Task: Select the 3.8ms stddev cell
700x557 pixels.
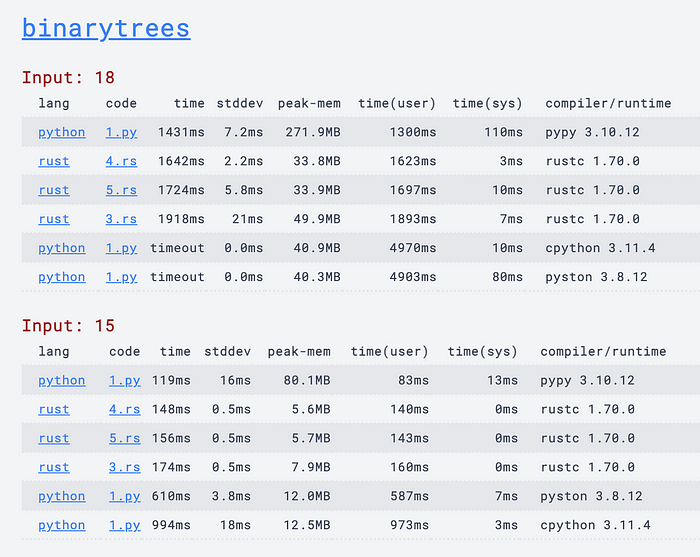Action: [231, 496]
